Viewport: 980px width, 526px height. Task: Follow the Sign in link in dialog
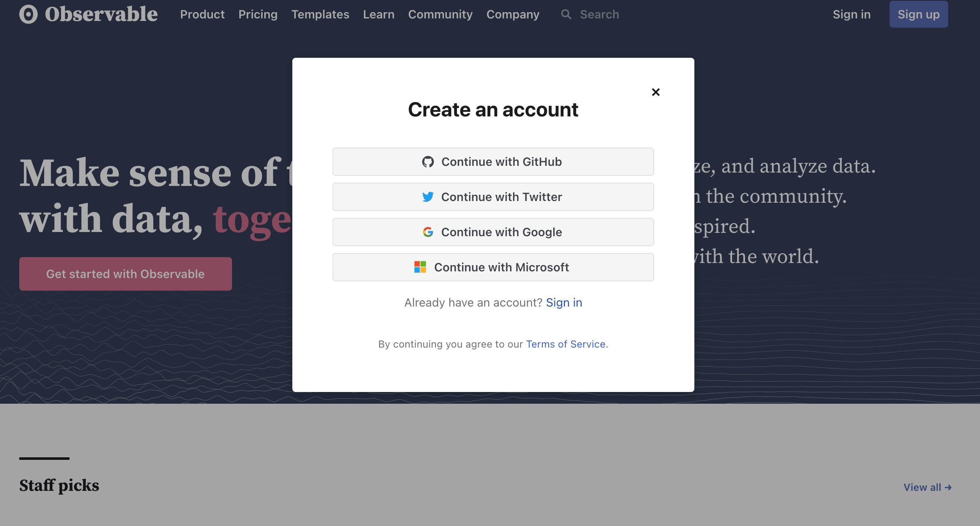tap(564, 302)
